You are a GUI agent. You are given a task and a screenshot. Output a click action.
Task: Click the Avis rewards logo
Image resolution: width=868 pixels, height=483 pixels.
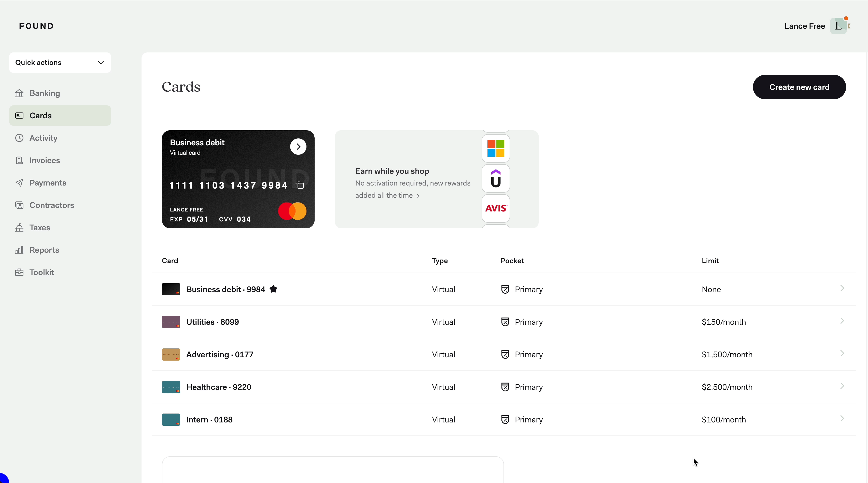point(496,208)
